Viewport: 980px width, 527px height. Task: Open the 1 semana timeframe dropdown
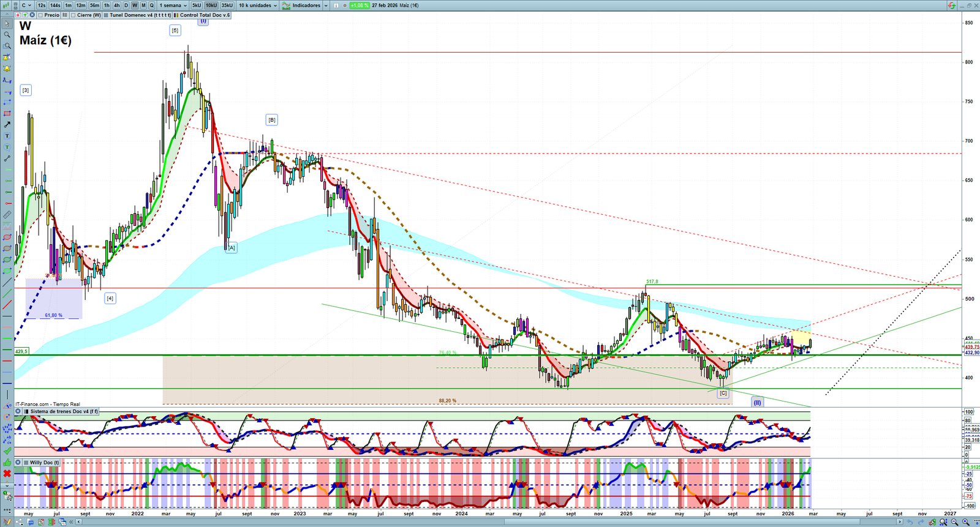[173, 6]
